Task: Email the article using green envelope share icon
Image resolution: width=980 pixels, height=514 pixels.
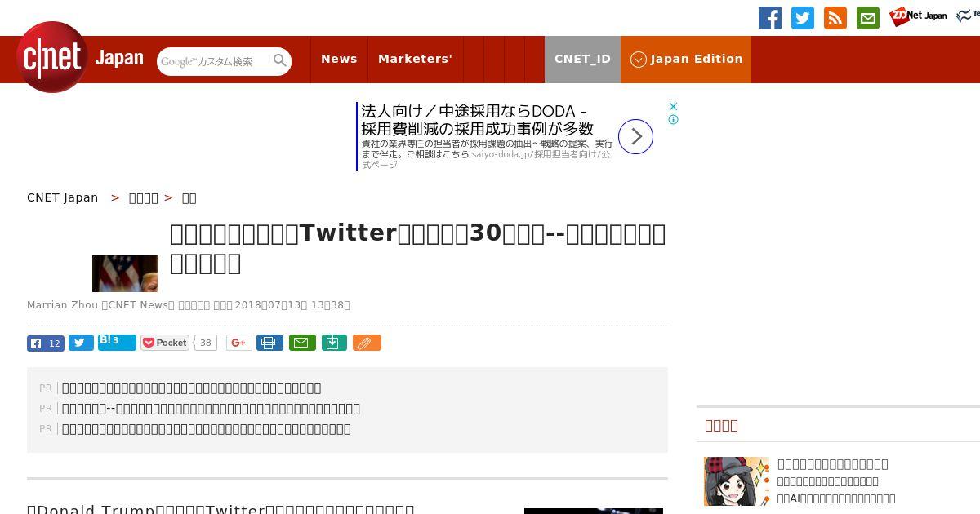Action: click(x=301, y=343)
